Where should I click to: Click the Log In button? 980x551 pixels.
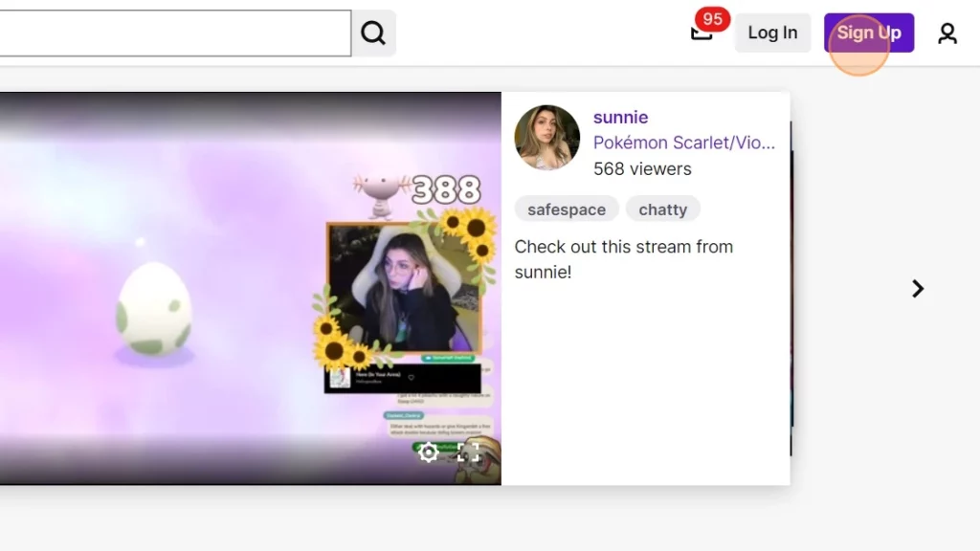pyautogui.click(x=772, y=33)
